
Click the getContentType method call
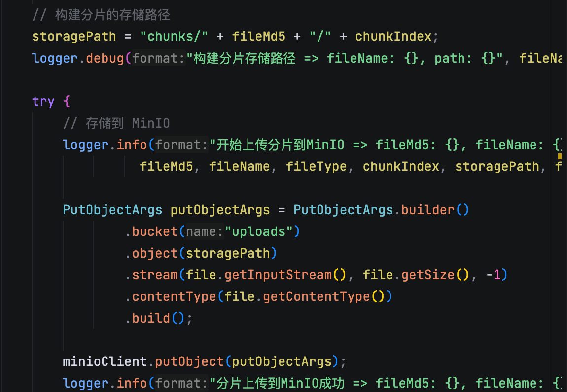(x=317, y=296)
